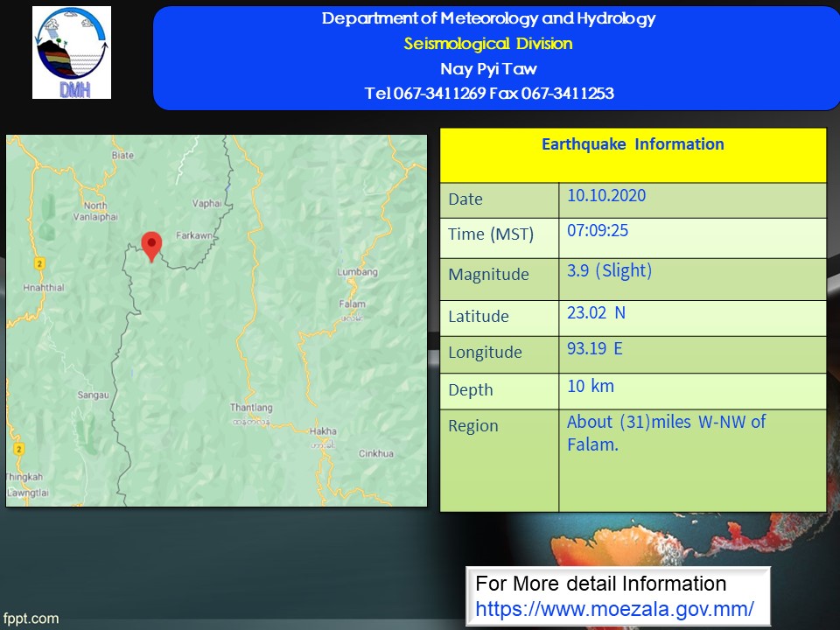
Task: Click the Thantlang label on the map
Action: tap(251, 408)
